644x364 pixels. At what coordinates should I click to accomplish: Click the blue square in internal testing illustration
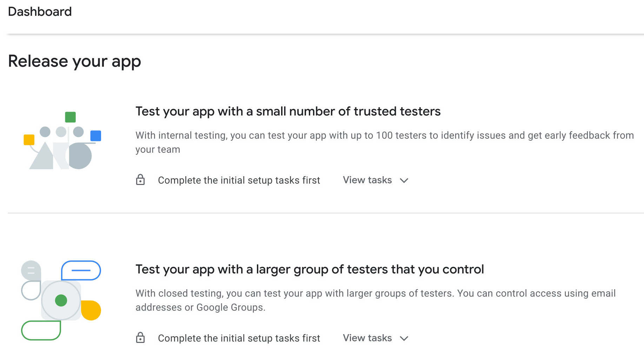pos(96,136)
